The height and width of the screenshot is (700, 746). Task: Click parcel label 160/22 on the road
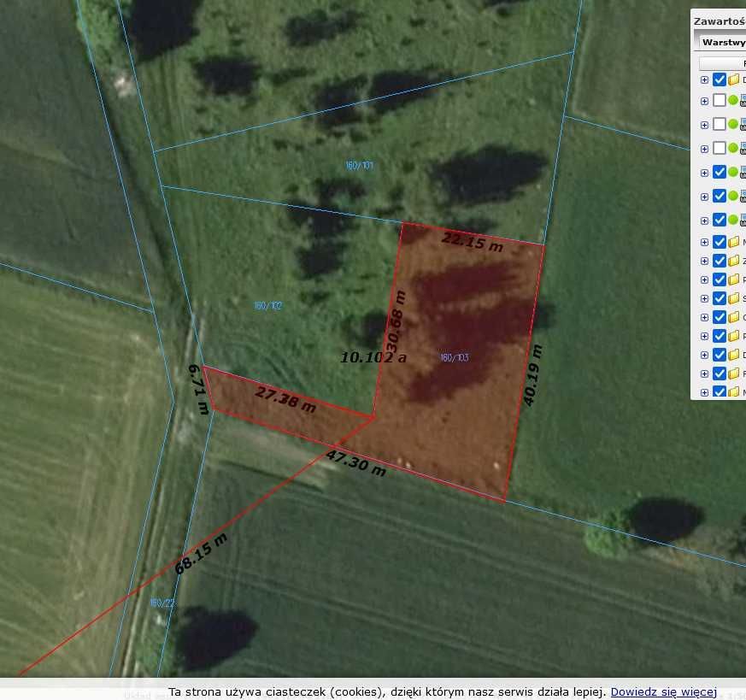point(162,603)
